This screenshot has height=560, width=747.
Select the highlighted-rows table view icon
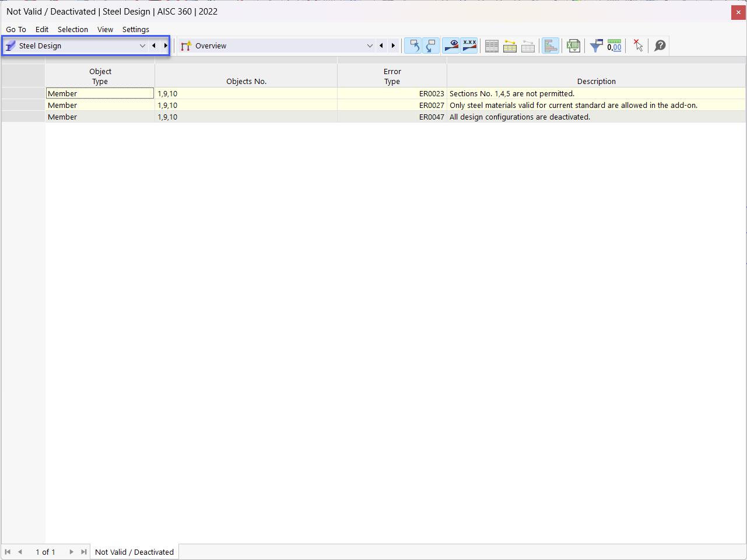(510, 45)
